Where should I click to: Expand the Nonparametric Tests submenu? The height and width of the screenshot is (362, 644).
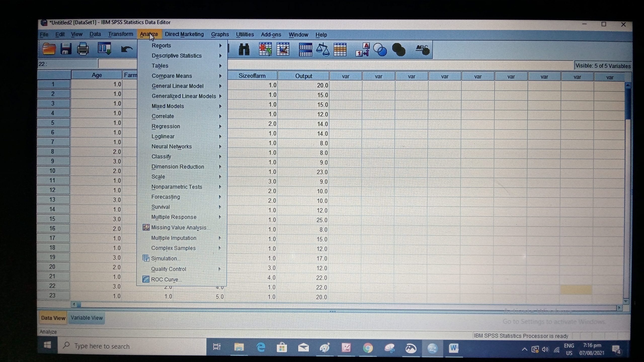click(182, 187)
